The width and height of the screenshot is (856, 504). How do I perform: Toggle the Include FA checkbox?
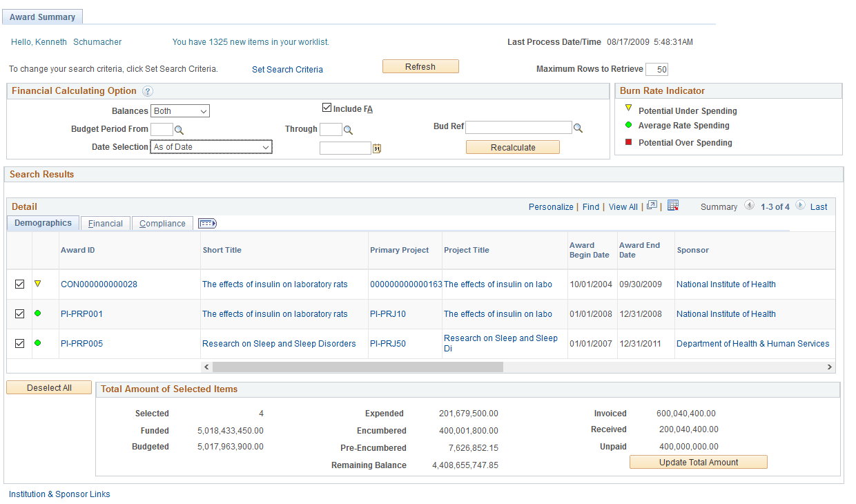(327, 108)
